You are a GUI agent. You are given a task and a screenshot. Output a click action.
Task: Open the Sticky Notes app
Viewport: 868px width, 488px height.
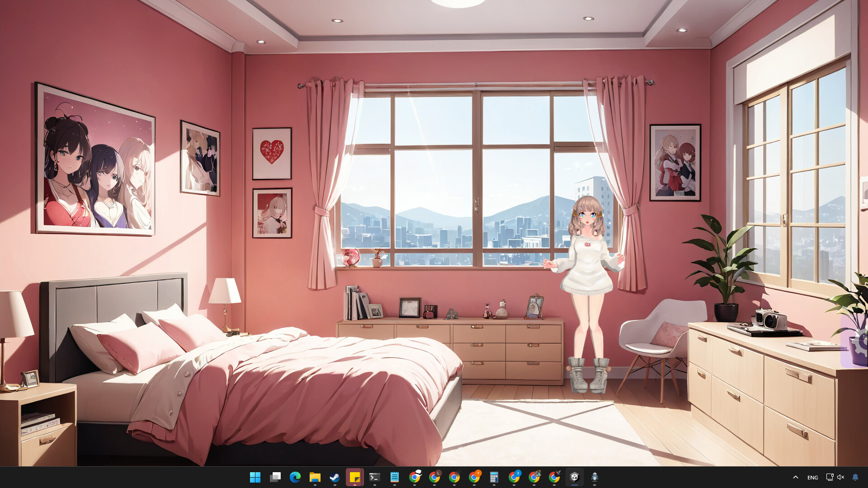(x=354, y=478)
